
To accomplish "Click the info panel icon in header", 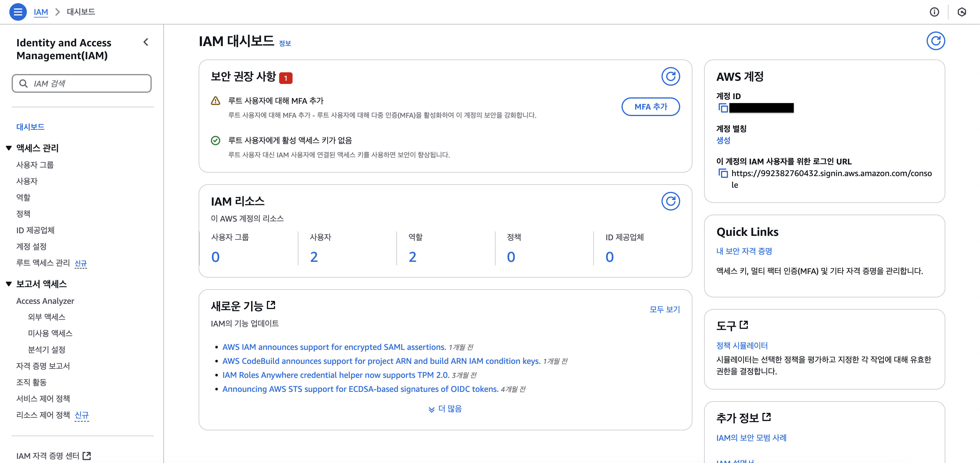I will tap(934, 12).
